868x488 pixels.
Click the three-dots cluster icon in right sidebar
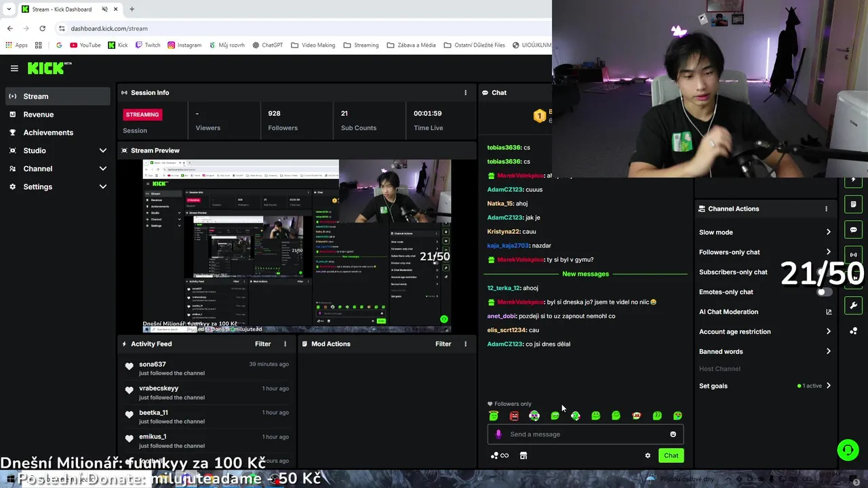click(854, 331)
